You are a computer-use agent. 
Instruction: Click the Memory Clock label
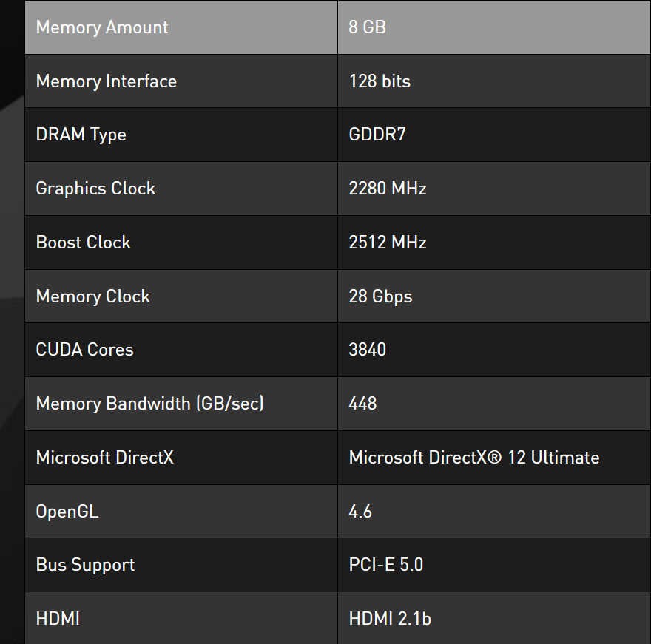coord(93,296)
